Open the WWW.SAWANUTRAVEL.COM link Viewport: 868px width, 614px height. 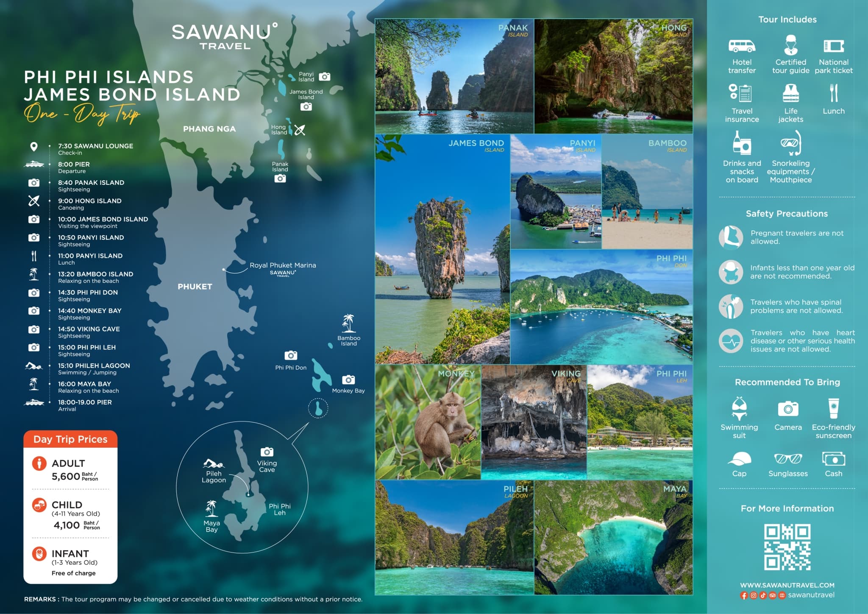coord(787,585)
